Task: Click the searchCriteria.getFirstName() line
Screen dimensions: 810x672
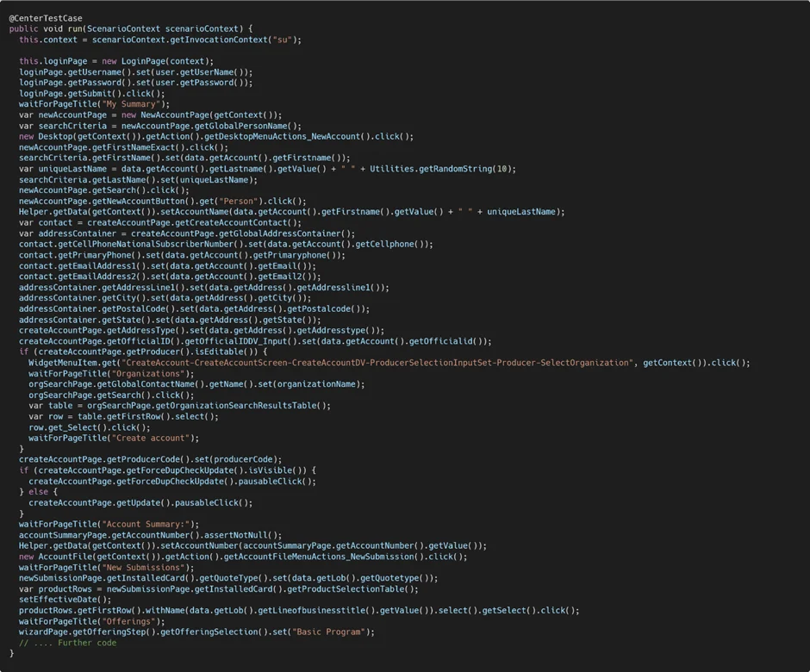Action: (x=184, y=158)
